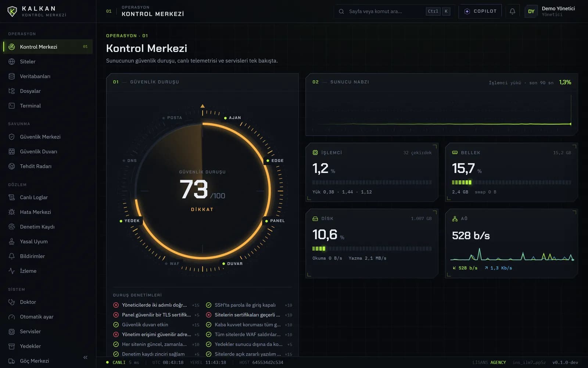Open the Yasal Uyum stamp icon
The image size is (588, 368).
coord(12,241)
